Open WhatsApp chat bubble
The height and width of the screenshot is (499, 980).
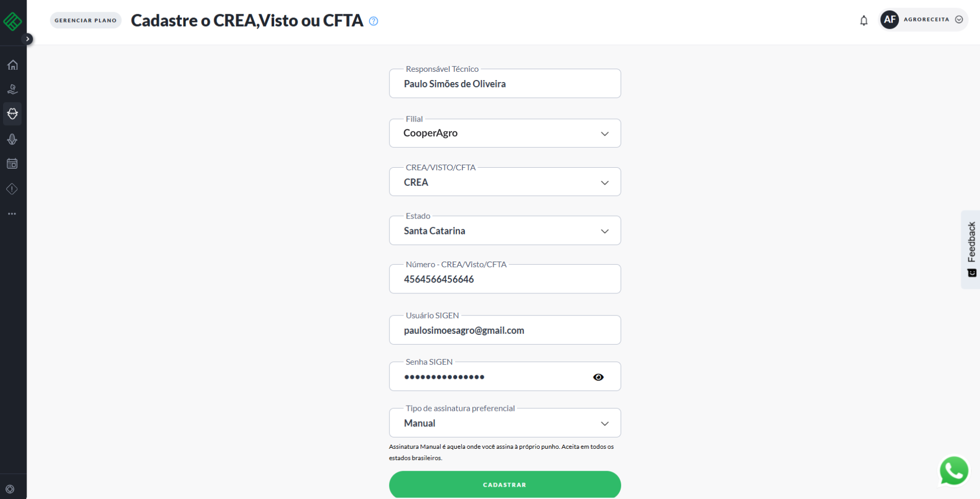(953, 470)
